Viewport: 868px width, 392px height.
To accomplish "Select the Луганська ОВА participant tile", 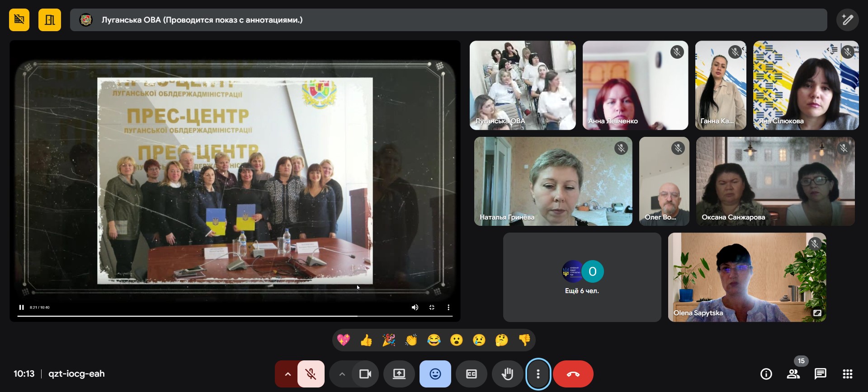I will pyautogui.click(x=523, y=85).
